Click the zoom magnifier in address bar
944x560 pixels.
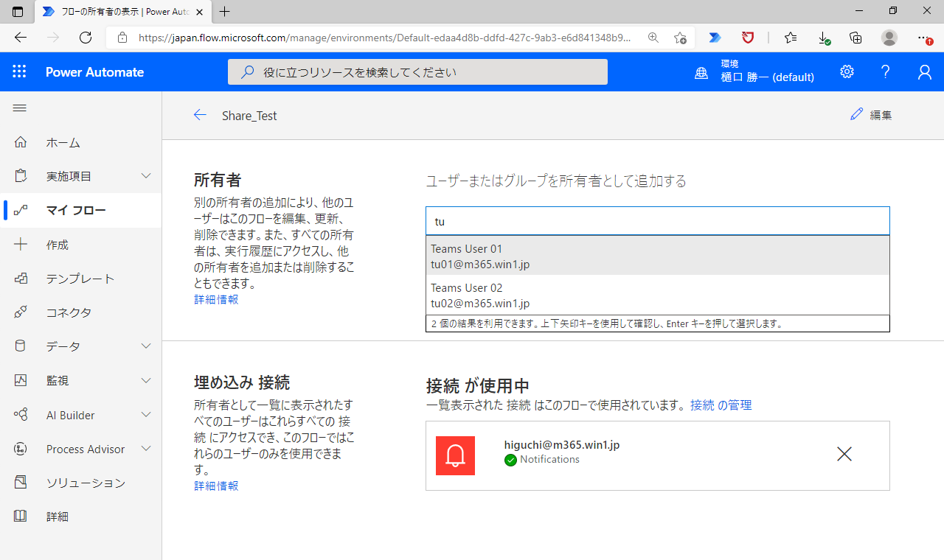click(653, 38)
